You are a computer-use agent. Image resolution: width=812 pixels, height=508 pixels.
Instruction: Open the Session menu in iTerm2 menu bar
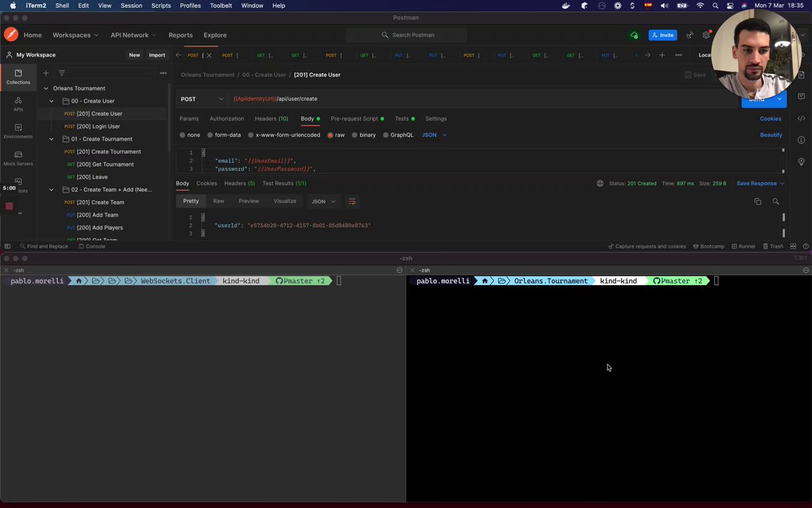pyautogui.click(x=131, y=6)
